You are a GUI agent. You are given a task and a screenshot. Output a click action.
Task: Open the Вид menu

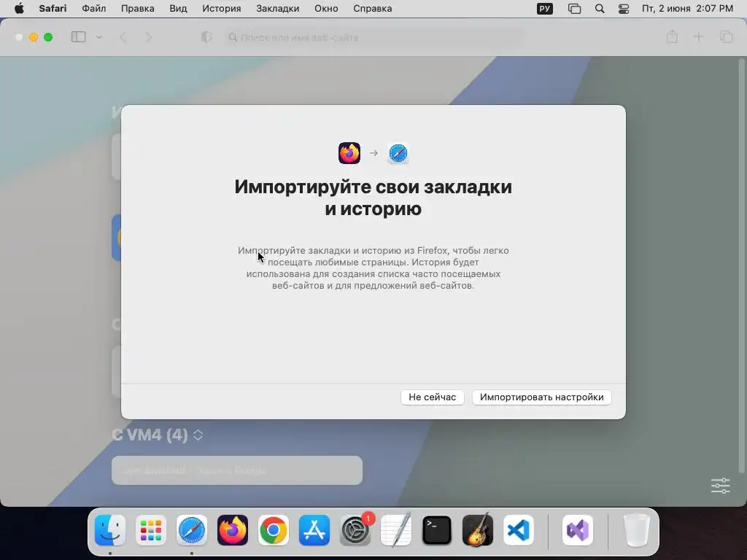178,9
